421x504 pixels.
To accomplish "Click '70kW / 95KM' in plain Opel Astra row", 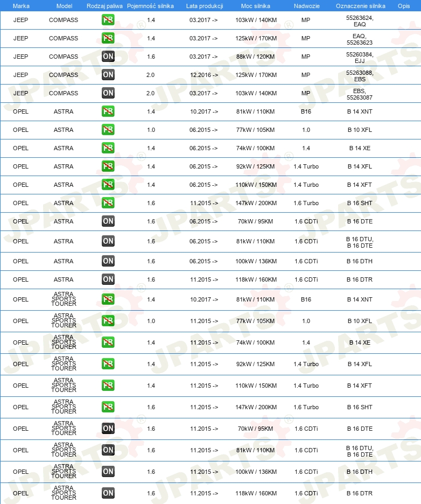I will pos(256,221).
